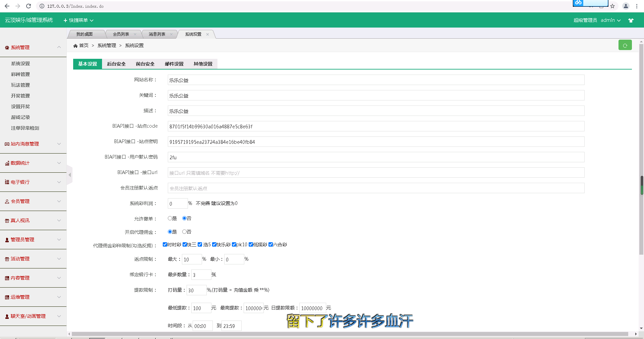Screen dimensions: 644x339
Task: Click the sidebar collapse arrow handle
Action: point(70,175)
